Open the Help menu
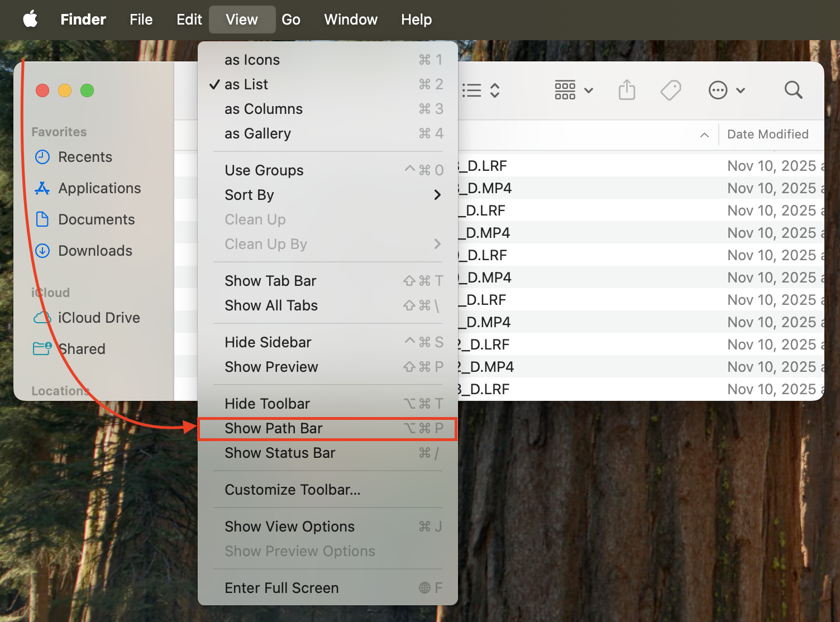Viewport: 840px width, 622px height. 416,20
